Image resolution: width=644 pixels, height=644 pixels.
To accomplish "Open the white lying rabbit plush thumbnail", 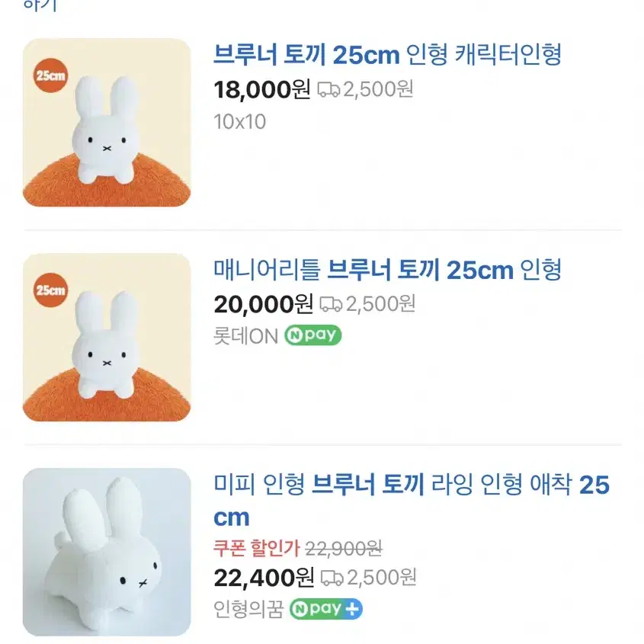I will (107, 552).
